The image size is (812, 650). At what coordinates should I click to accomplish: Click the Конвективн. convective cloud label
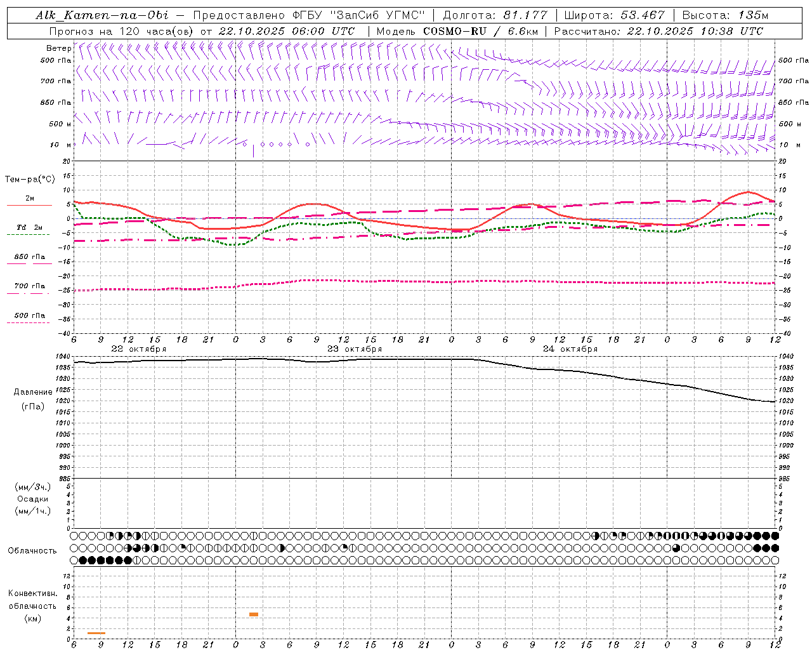[32, 594]
